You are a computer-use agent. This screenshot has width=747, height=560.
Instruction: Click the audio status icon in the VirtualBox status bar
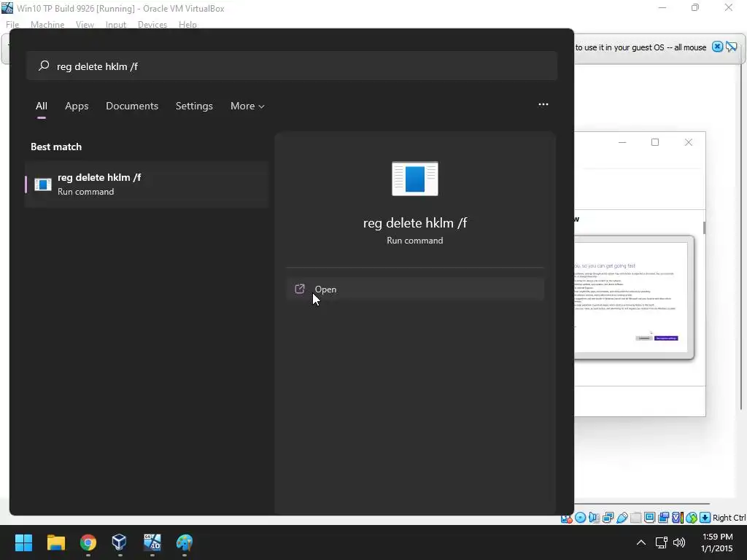pyautogui.click(x=594, y=518)
